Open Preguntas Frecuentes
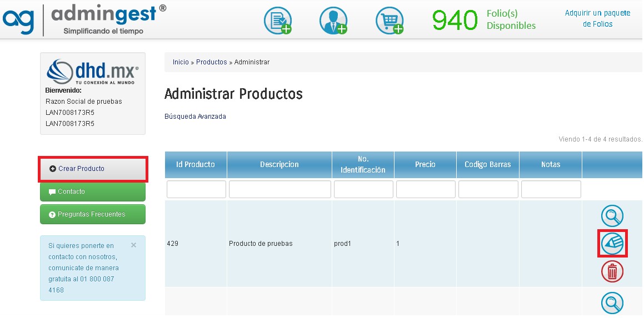Image resolution: width=644 pixels, height=318 pixels. click(93, 214)
